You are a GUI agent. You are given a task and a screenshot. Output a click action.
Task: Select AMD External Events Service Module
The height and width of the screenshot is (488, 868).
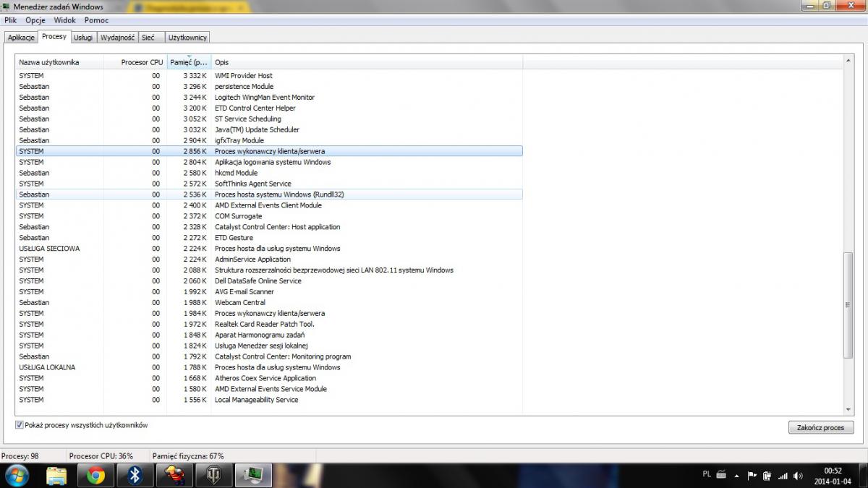[x=269, y=389]
